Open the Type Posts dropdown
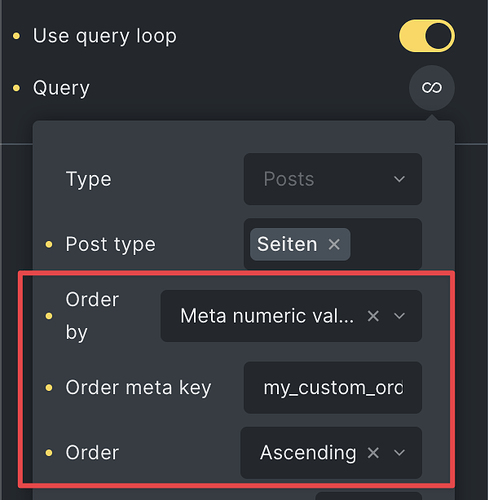Viewport: 488px width, 500px height. 333,179
